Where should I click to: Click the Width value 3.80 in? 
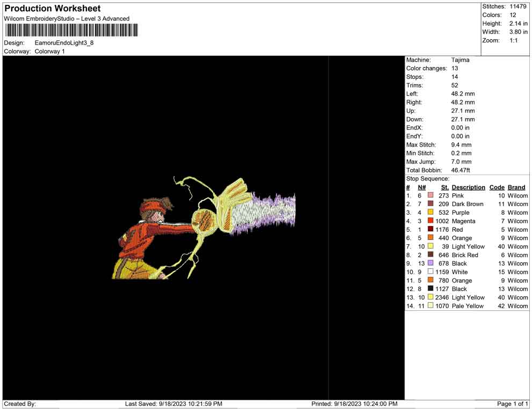point(518,32)
